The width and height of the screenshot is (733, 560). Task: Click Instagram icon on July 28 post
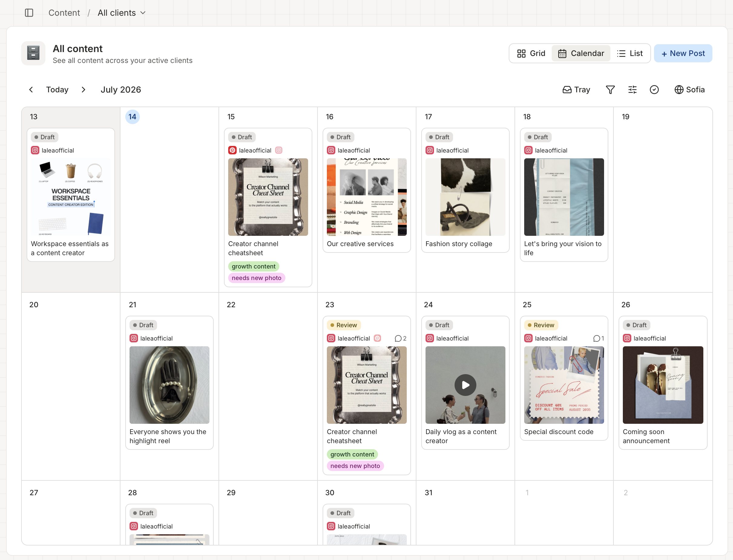pos(133,526)
